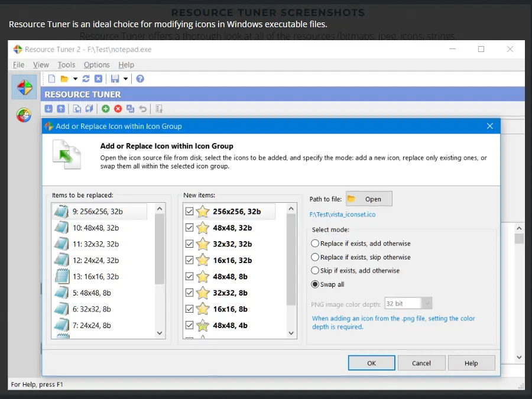Select the round color wheel sidebar icon
532x399 pixels.
point(24,115)
